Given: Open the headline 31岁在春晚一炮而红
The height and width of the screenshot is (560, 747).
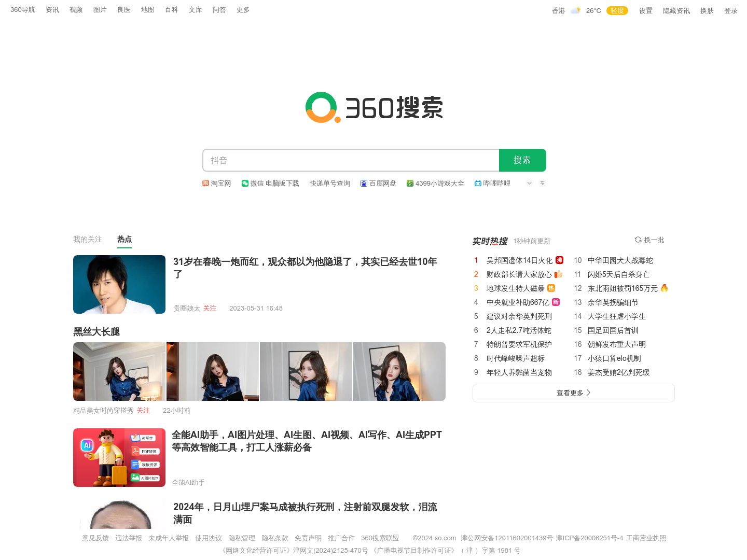Looking at the screenshot, I should pos(305,268).
